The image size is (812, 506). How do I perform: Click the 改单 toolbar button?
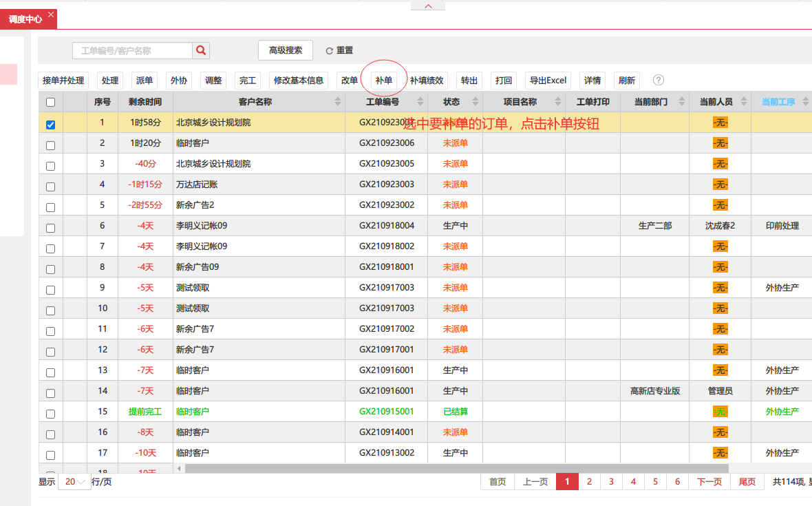point(350,81)
